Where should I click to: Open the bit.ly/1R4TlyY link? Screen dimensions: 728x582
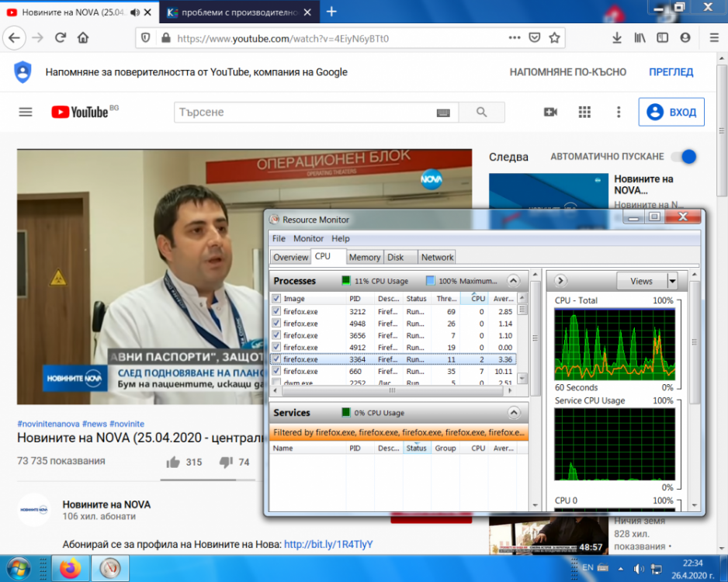tap(328, 544)
